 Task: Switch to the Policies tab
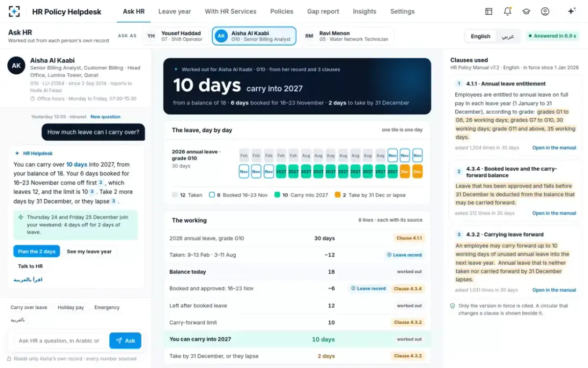[282, 11]
